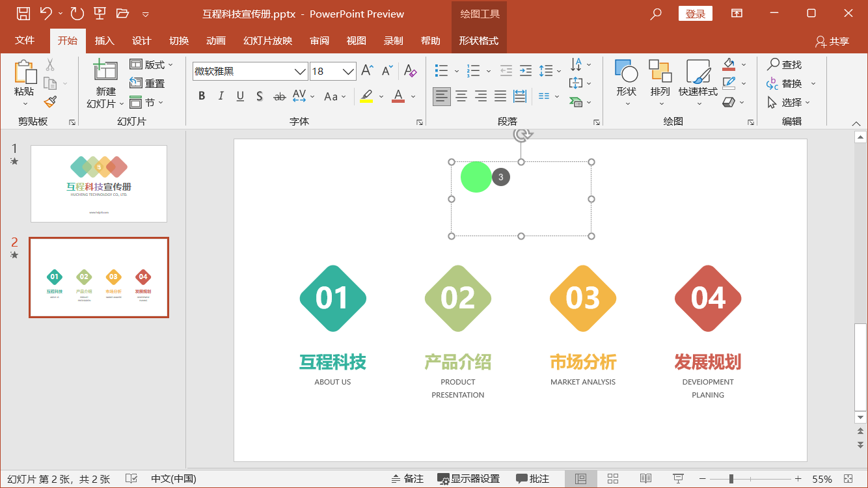This screenshot has width=868, height=488.
Task: Open the Search magnifier in title bar
Action: pyautogui.click(x=656, y=14)
